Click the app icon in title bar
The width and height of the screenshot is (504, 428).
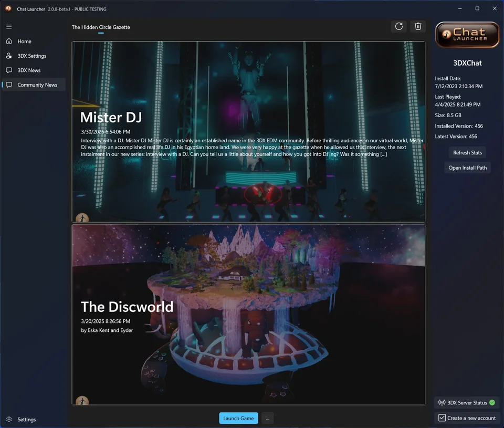(8, 9)
